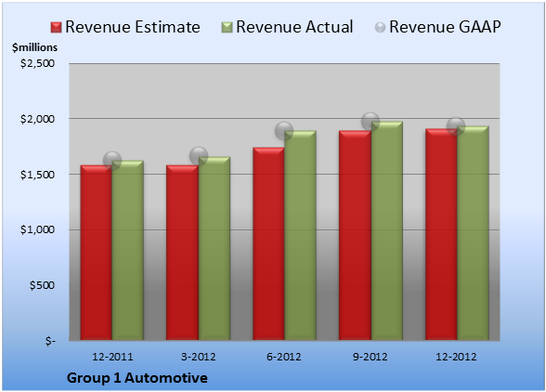Select the green actual bar for 6-2012
546x392 pixels.
pyautogui.click(x=300, y=235)
